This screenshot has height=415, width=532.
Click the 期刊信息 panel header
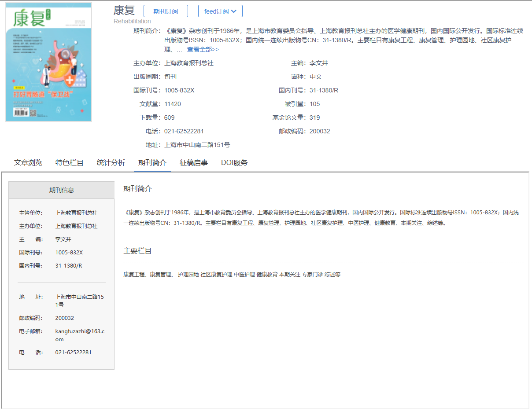coord(61,189)
